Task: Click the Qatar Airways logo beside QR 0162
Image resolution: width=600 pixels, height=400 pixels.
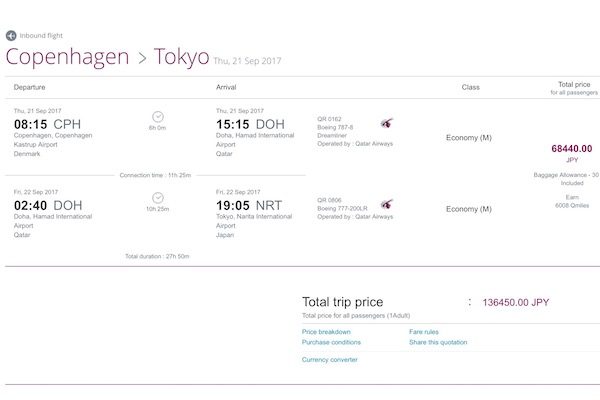Action: click(x=387, y=123)
